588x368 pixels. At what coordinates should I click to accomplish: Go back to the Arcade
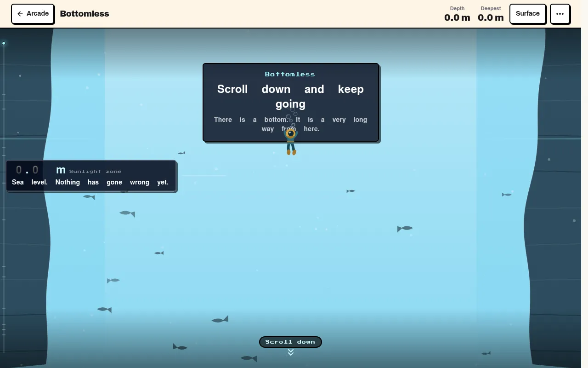33,14
